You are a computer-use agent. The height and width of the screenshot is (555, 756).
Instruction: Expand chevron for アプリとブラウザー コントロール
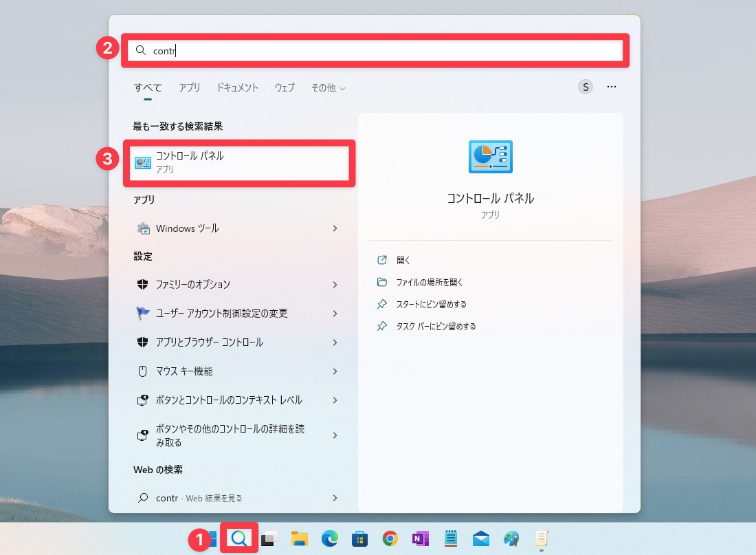tap(335, 342)
